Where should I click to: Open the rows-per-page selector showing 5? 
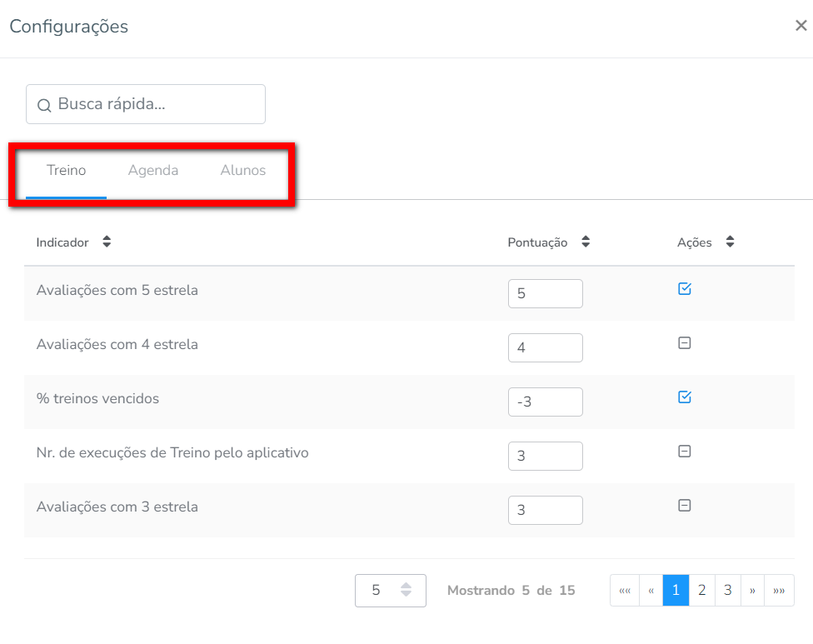pos(390,590)
